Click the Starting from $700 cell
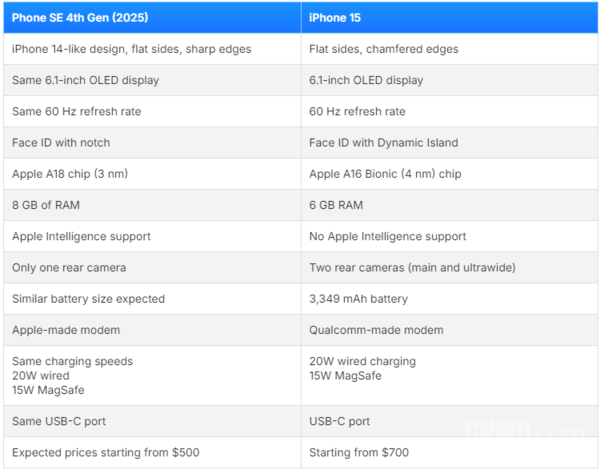This screenshot has width=600, height=470. [x=450, y=452]
